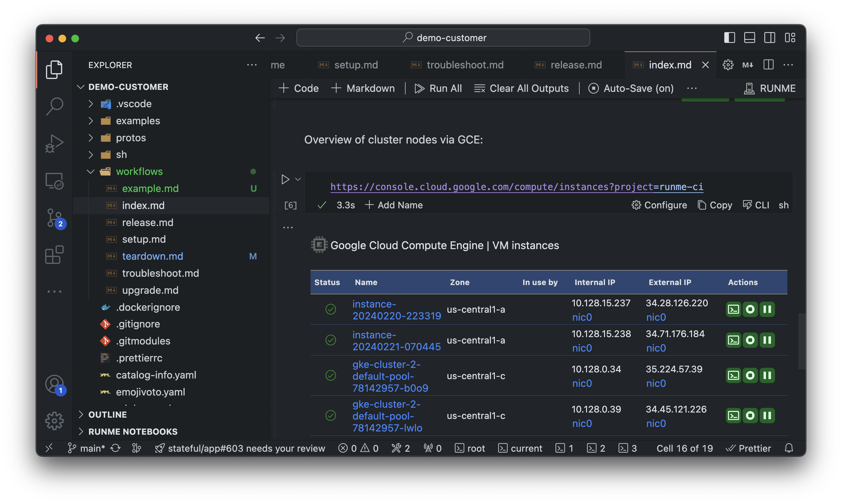Click Prettier status in status bar
The height and width of the screenshot is (504, 842).
pos(748,448)
